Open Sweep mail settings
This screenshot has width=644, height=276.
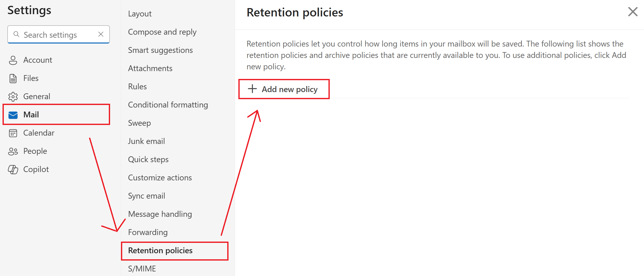(139, 123)
